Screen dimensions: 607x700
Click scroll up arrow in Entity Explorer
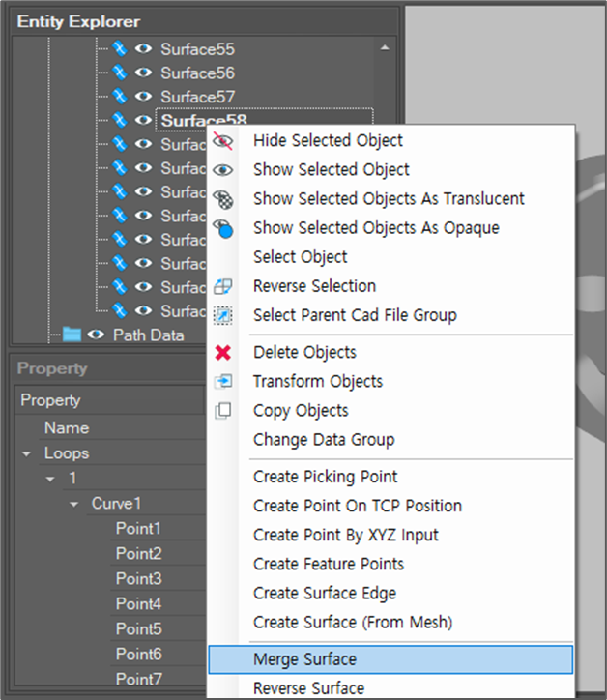point(386,46)
